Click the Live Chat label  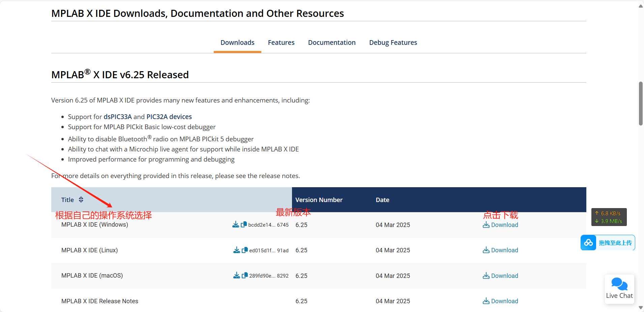pyautogui.click(x=619, y=296)
